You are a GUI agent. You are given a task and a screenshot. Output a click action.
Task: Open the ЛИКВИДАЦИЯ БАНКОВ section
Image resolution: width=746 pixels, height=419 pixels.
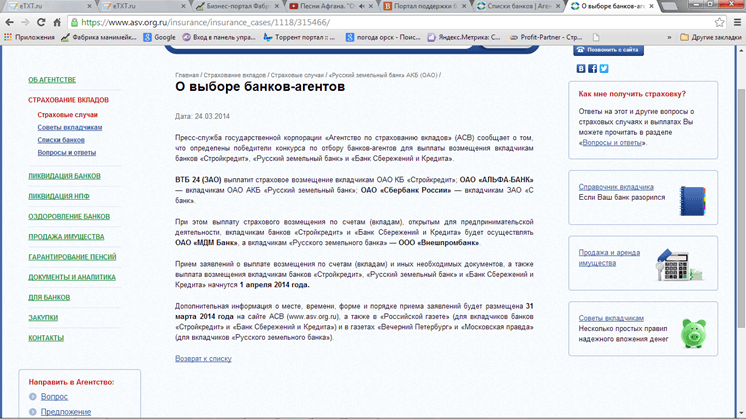[x=64, y=176]
